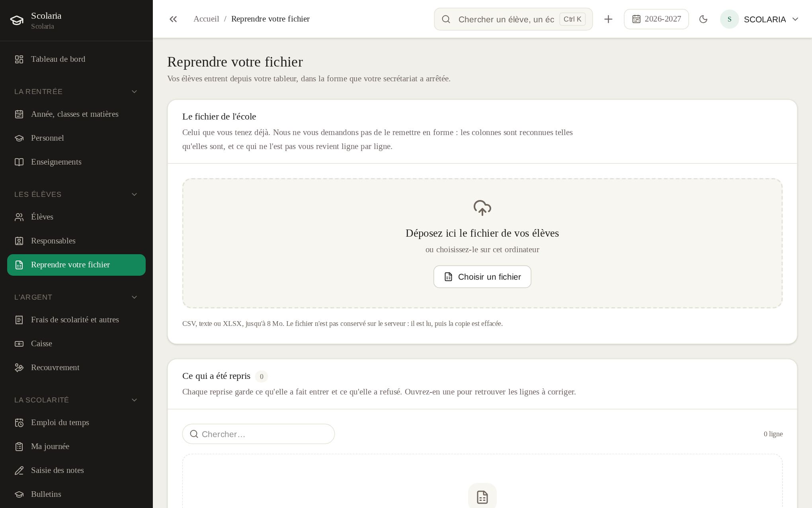
Task: Click the Ma journée clipboard icon
Action: point(19,447)
